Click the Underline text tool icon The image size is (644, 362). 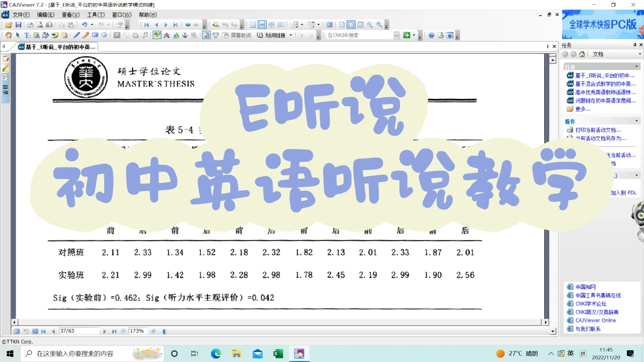click(x=176, y=35)
